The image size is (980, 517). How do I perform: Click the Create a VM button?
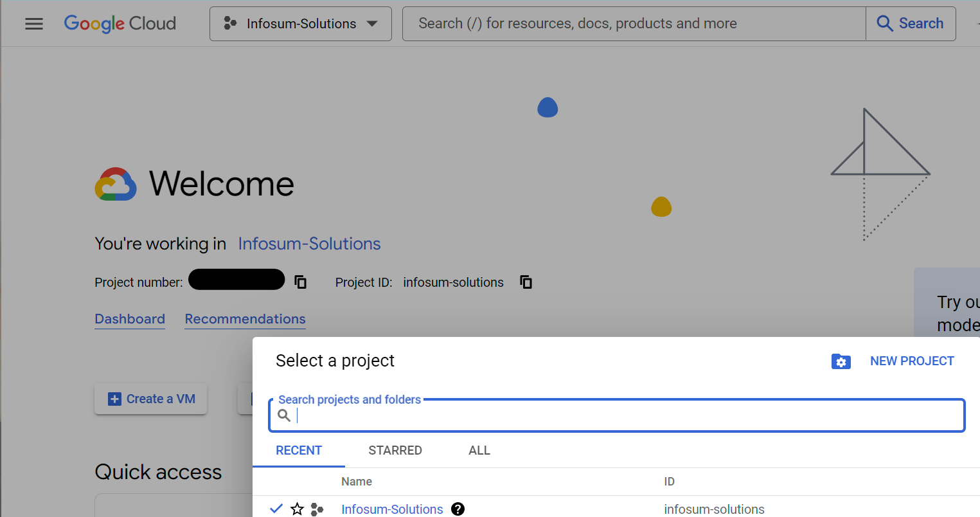[150, 399]
